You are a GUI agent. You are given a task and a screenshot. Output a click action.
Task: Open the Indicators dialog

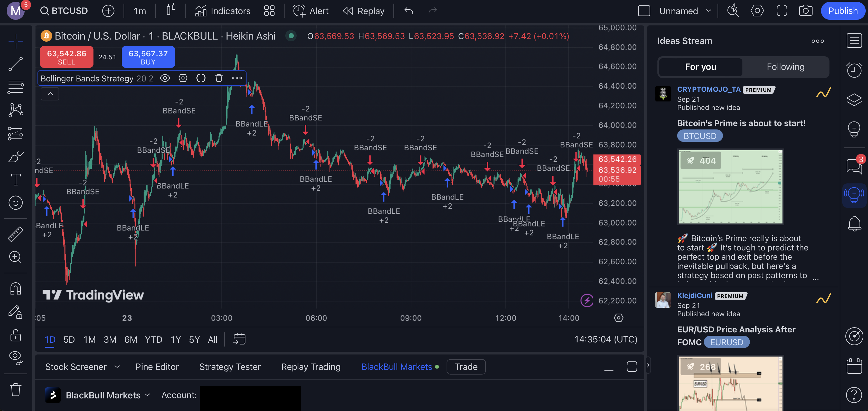tap(223, 11)
